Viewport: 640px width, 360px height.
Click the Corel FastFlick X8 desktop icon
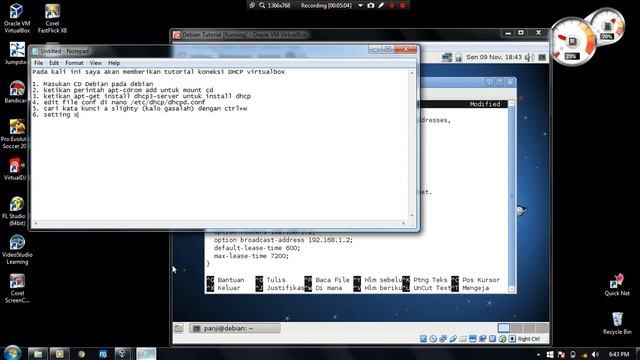coord(52,18)
